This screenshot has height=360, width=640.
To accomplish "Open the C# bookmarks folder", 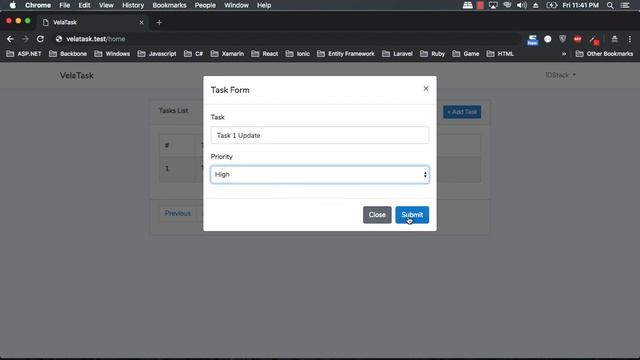I will pos(193,54).
